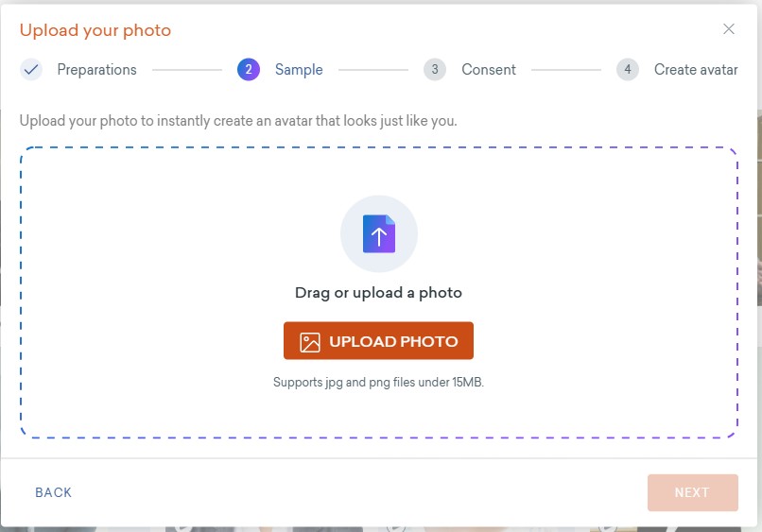
Task: Click the 'Upload your photo' dialog title
Action: pyautogui.click(x=95, y=30)
